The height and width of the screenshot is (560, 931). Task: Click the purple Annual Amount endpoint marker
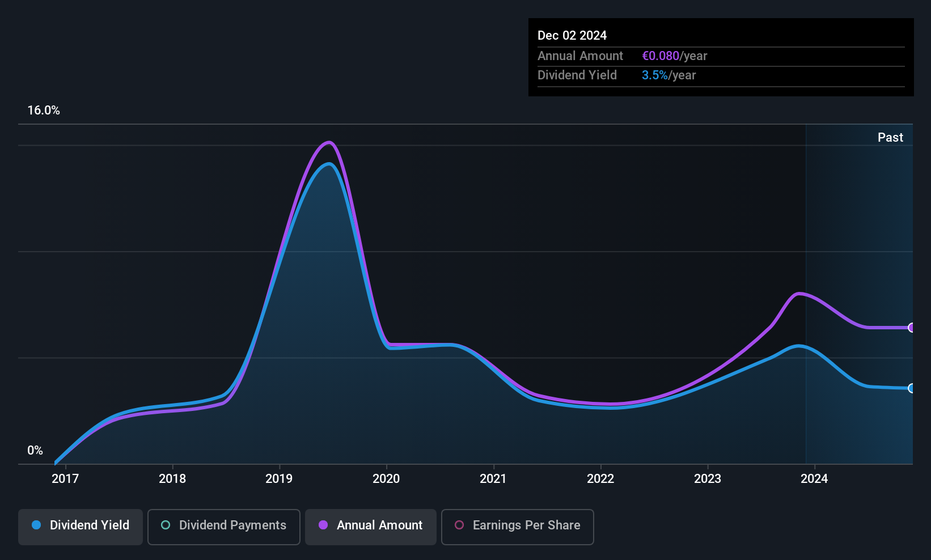(911, 327)
